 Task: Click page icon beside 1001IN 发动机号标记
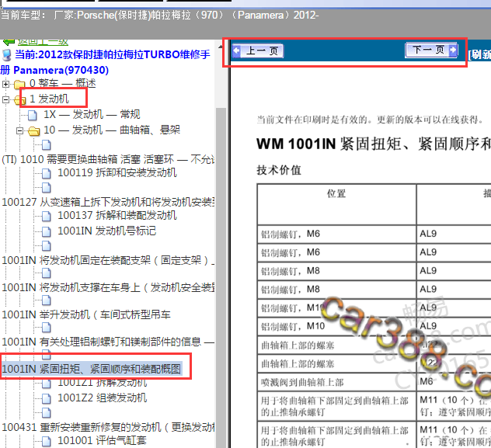pyautogui.click(x=47, y=232)
